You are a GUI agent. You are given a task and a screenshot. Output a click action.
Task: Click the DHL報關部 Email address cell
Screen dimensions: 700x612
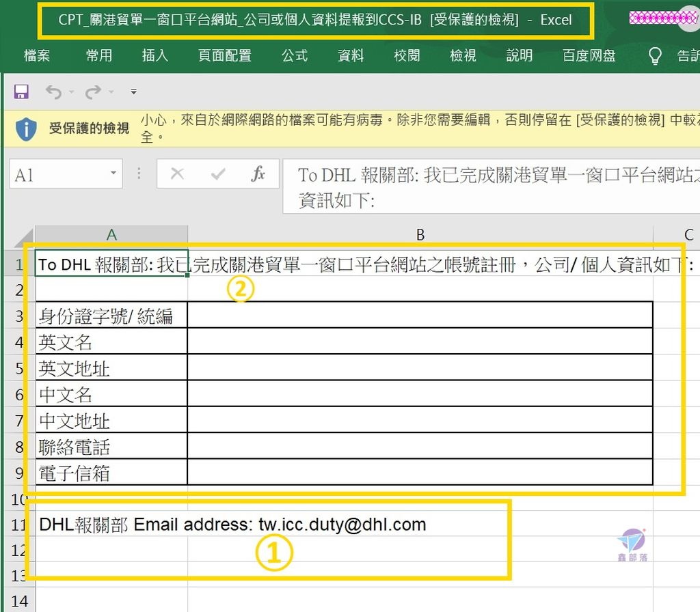111,524
